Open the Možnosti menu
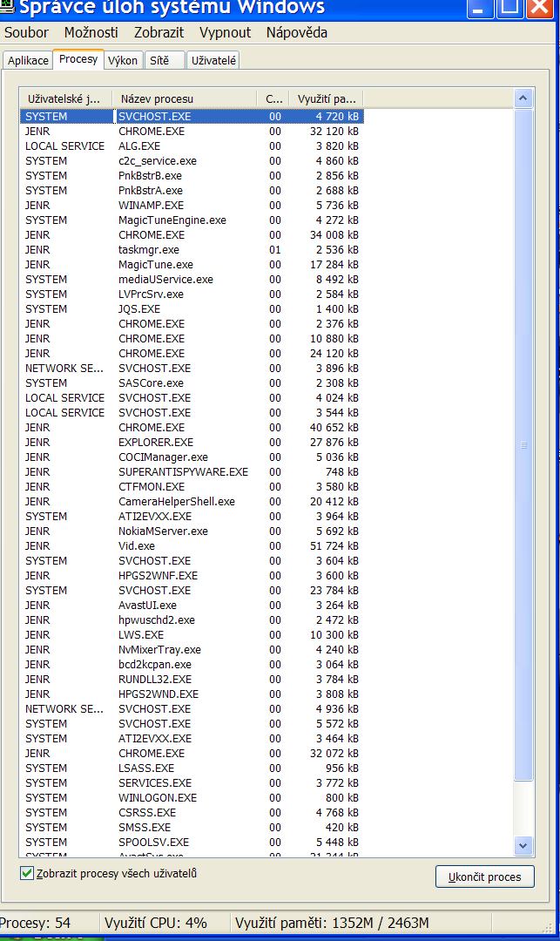The height and width of the screenshot is (941, 560). click(91, 32)
